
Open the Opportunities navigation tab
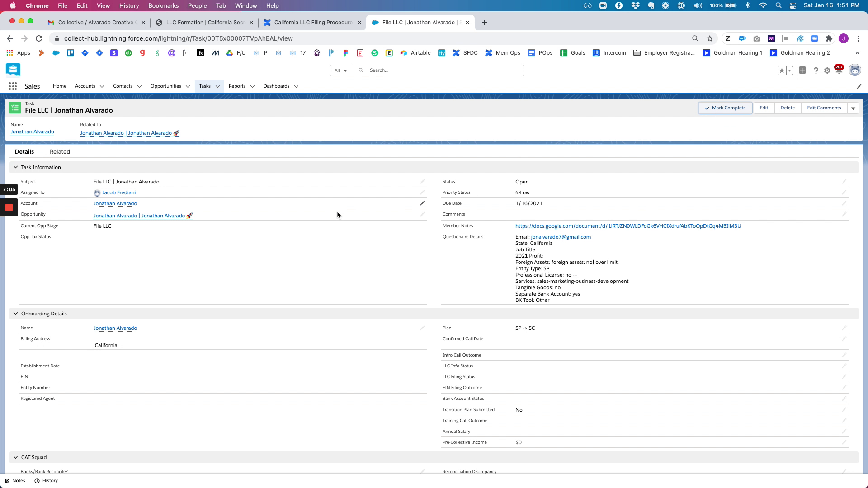[165, 86]
